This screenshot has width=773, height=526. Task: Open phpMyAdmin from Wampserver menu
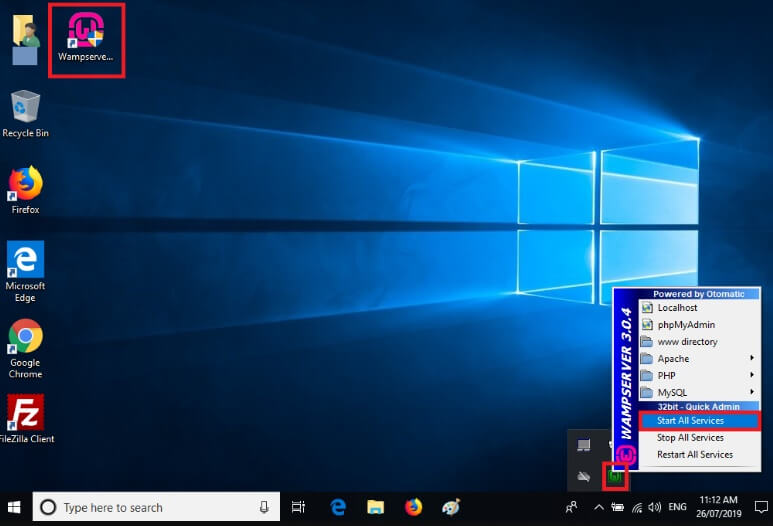click(x=700, y=324)
